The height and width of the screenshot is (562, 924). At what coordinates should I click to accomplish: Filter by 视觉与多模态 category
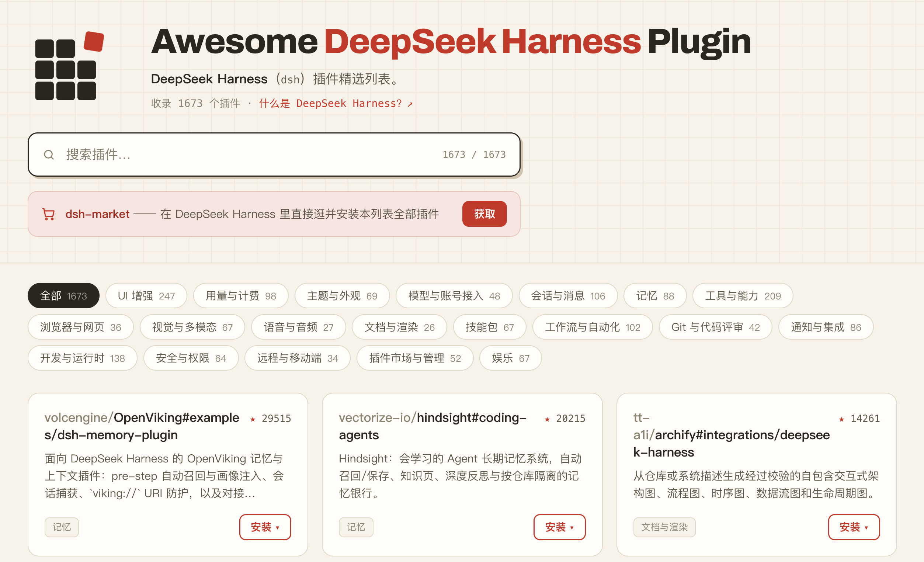(192, 327)
